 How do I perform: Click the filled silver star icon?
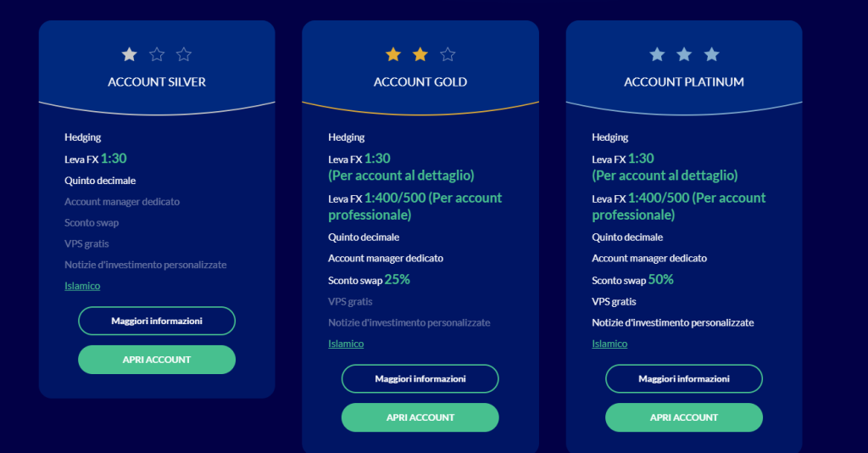pyautogui.click(x=129, y=54)
